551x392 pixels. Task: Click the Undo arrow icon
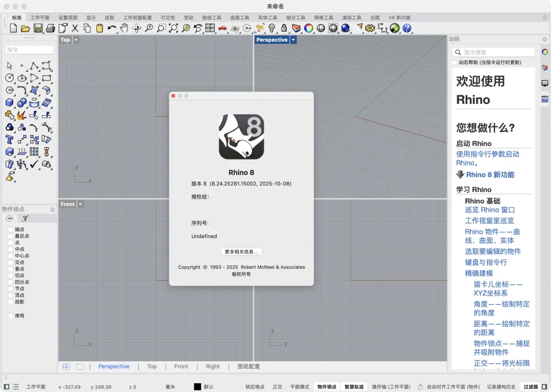pyautogui.click(x=112, y=28)
